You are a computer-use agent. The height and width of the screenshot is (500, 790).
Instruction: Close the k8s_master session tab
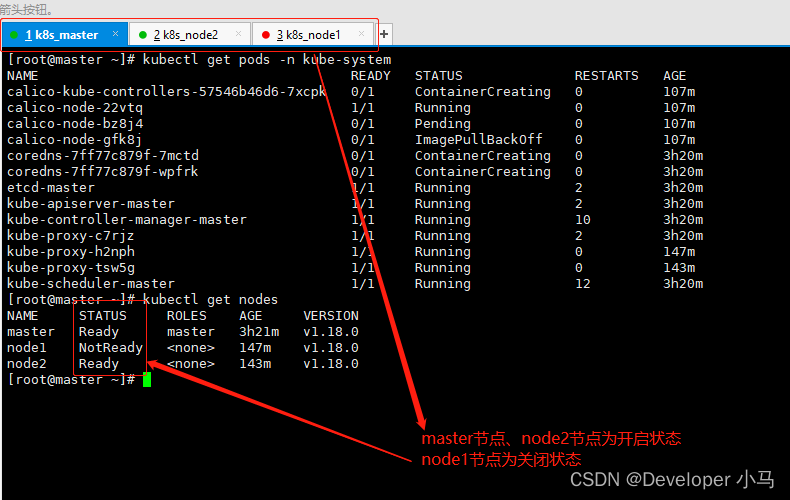point(115,34)
